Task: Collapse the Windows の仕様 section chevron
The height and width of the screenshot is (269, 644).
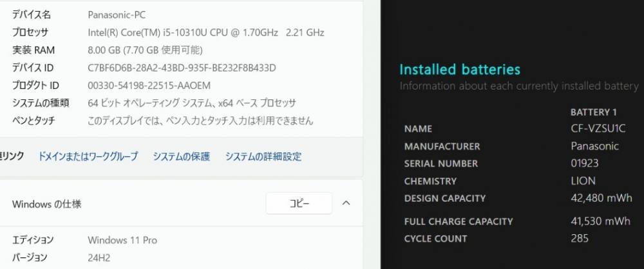Action: pos(346,203)
